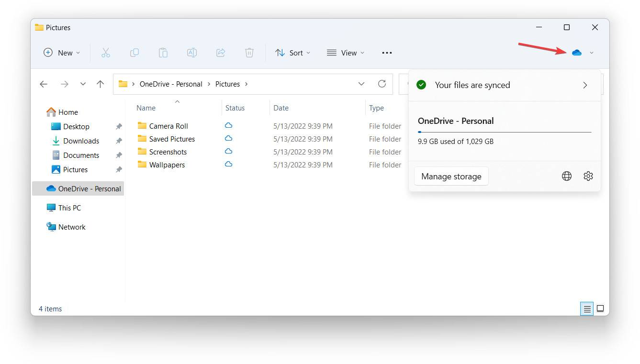640x364 pixels.
Task: Click the Delete trash icon
Action: pos(249,53)
